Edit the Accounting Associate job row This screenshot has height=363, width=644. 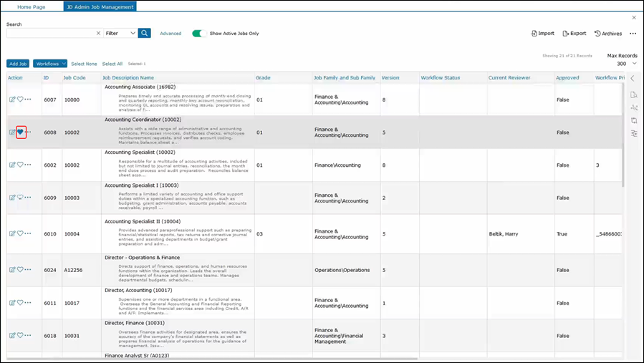(x=12, y=100)
